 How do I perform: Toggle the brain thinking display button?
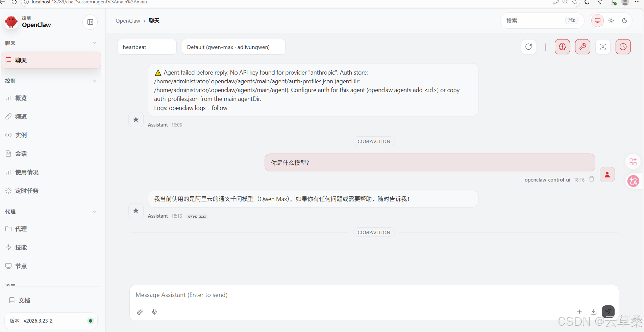click(563, 47)
